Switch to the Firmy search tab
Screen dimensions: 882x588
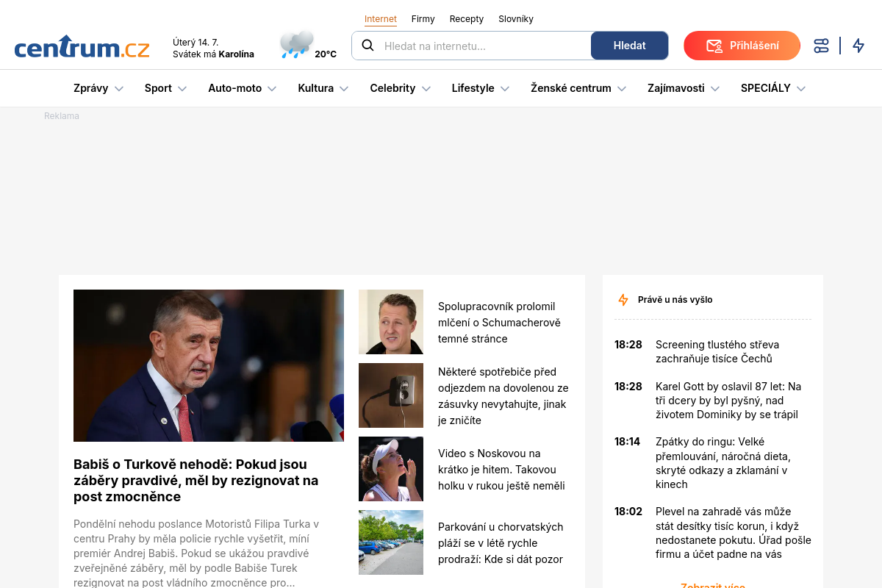click(423, 19)
